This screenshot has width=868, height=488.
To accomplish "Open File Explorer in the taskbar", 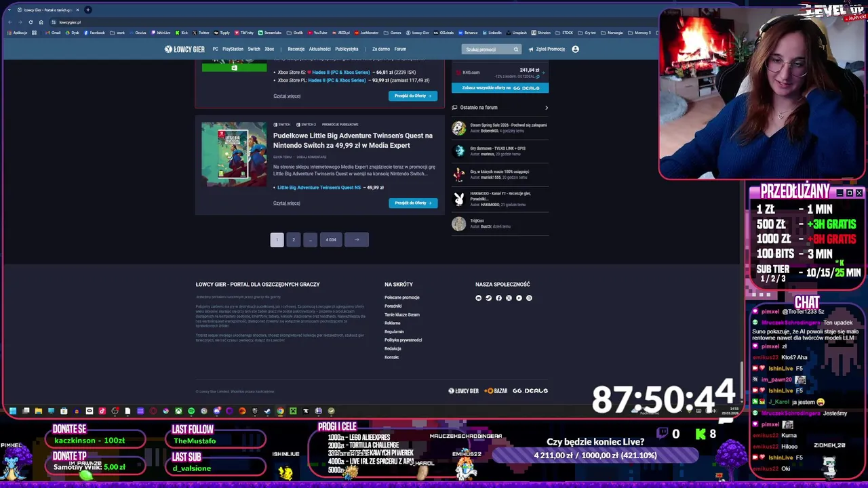I will [39, 411].
